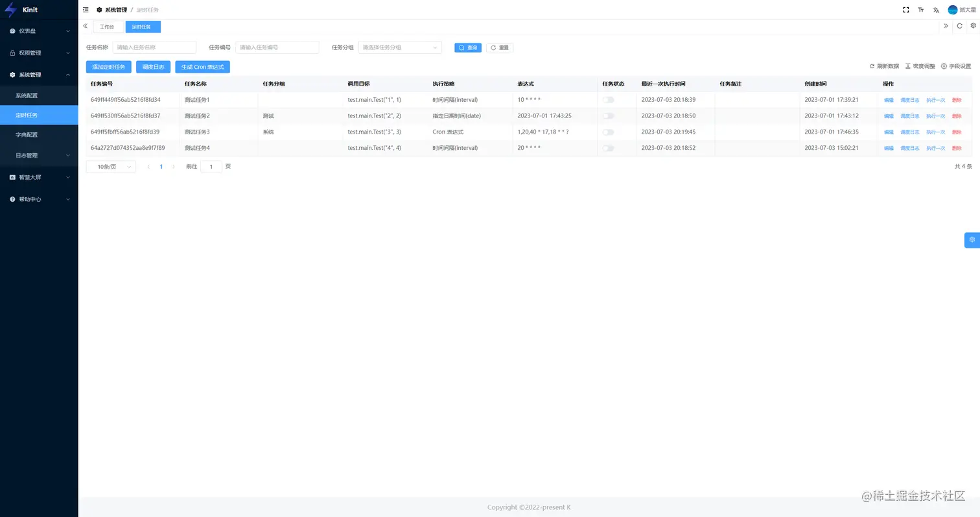Click the breadcrumb 系统管理 gear icon

99,10
